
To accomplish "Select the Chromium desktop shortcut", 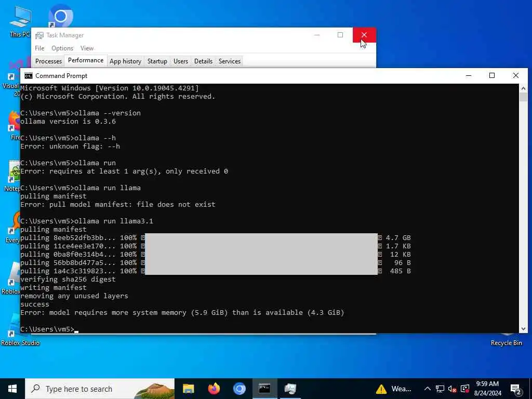I will pos(60,16).
